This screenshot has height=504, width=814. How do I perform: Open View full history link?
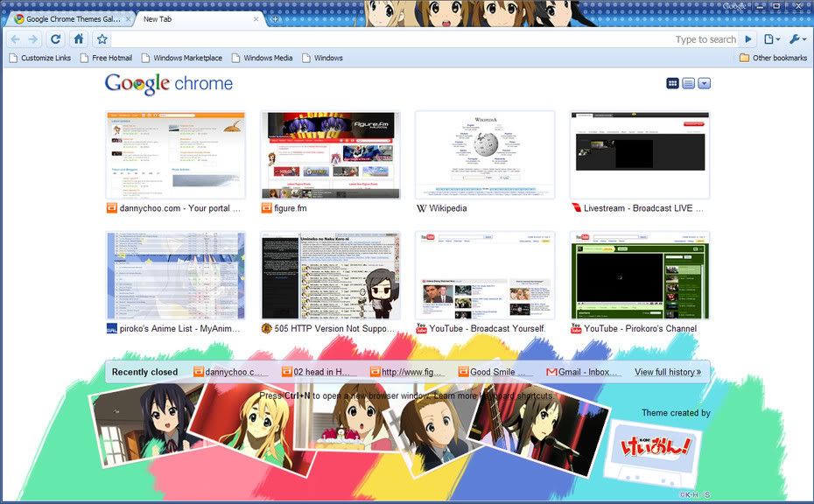pos(668,372)
